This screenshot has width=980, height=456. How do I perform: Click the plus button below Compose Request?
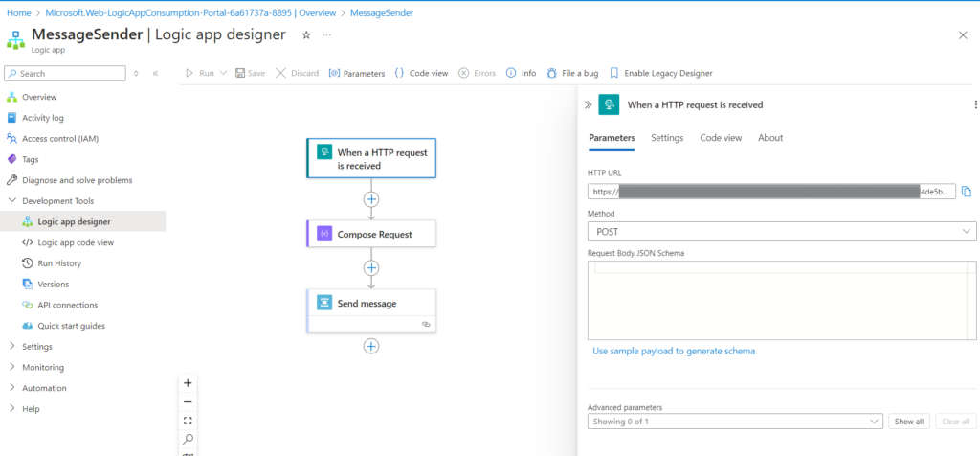(x=371, y=267)
